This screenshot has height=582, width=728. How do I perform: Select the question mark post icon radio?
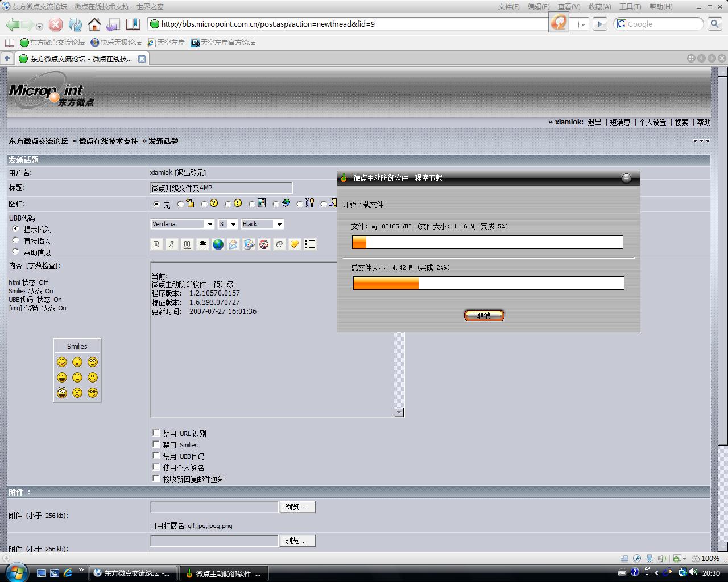(x=204, y=204)
